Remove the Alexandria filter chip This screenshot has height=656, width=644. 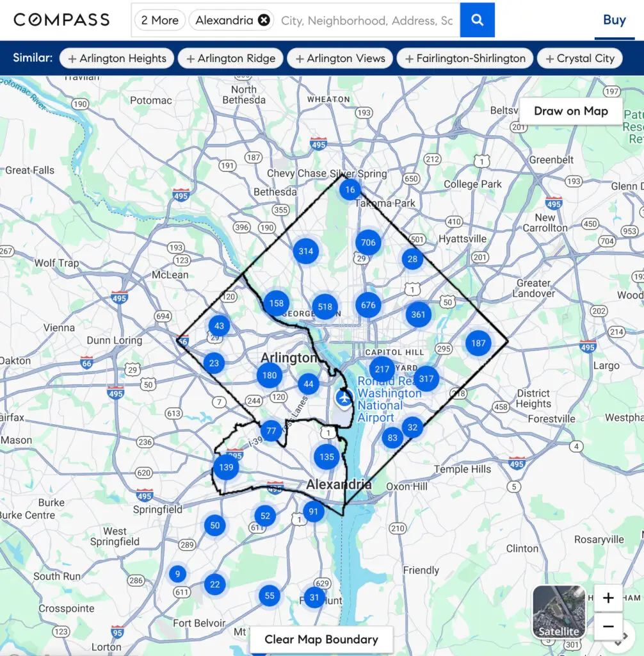tap(264, 20)
